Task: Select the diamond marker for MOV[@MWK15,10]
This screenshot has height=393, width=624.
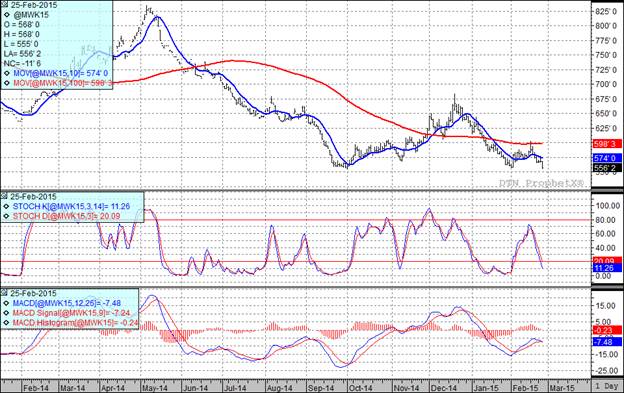Action: [x=7, y=73]
